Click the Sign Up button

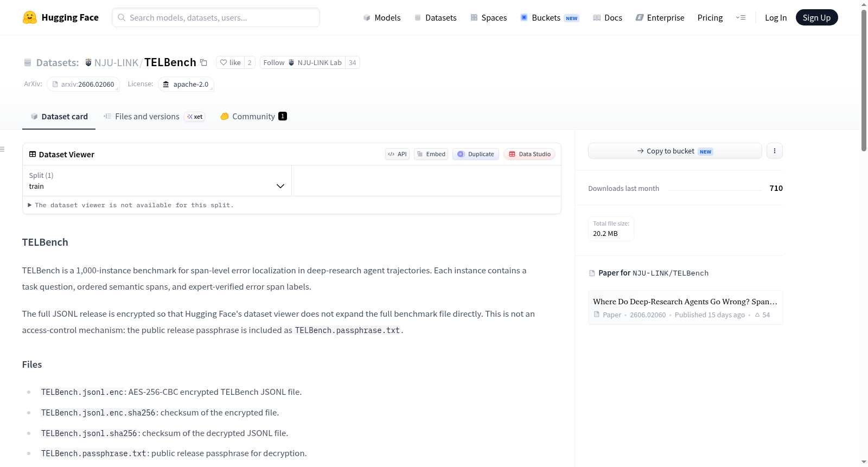click(816, 17)
